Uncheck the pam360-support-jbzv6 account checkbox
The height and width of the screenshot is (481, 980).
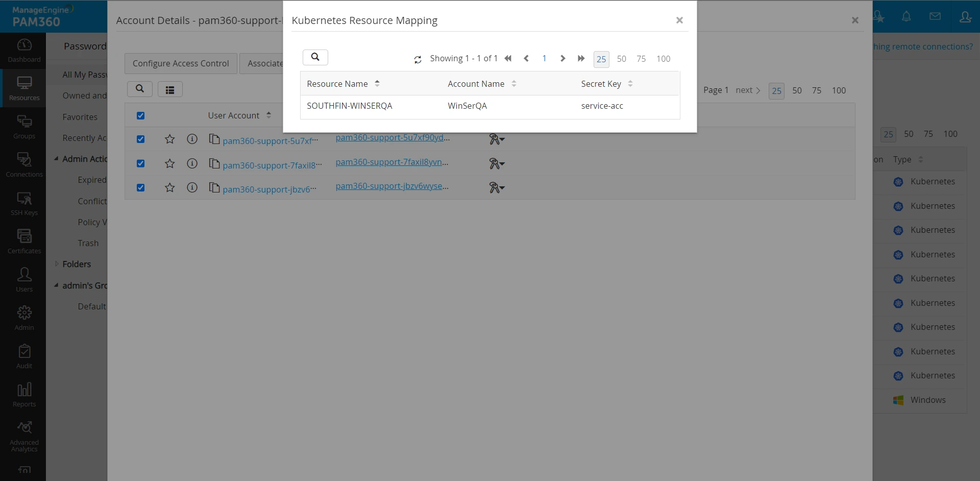[141, 187]
